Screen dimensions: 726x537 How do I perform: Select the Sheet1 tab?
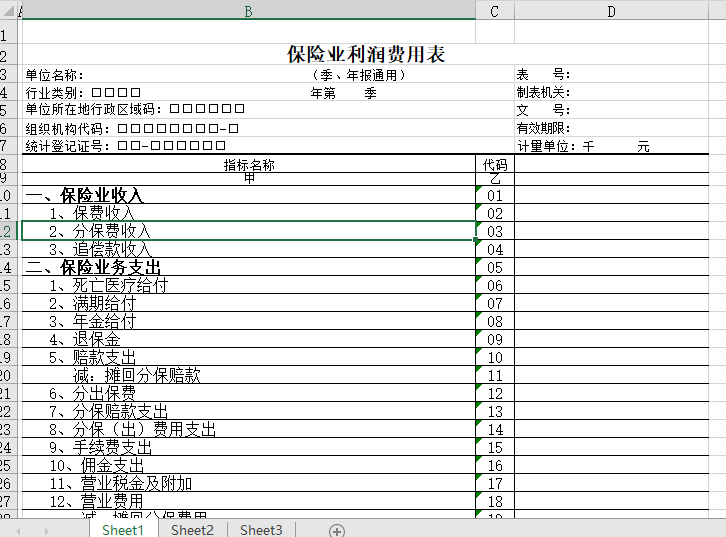click(x=123, y=530)
